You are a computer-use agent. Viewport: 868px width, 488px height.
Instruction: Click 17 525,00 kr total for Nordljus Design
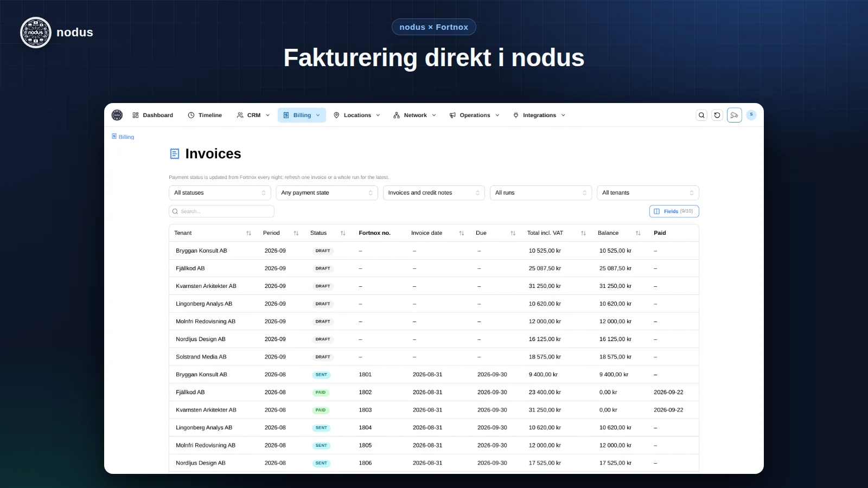(x=545, y=463)
